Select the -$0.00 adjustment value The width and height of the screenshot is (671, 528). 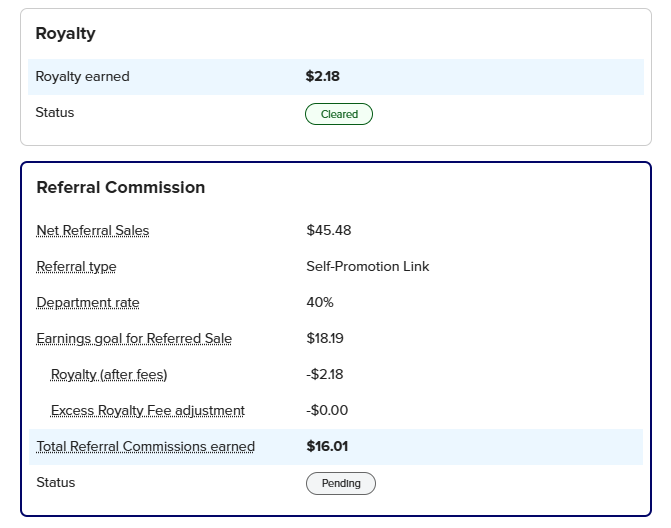tap(327, 410)
